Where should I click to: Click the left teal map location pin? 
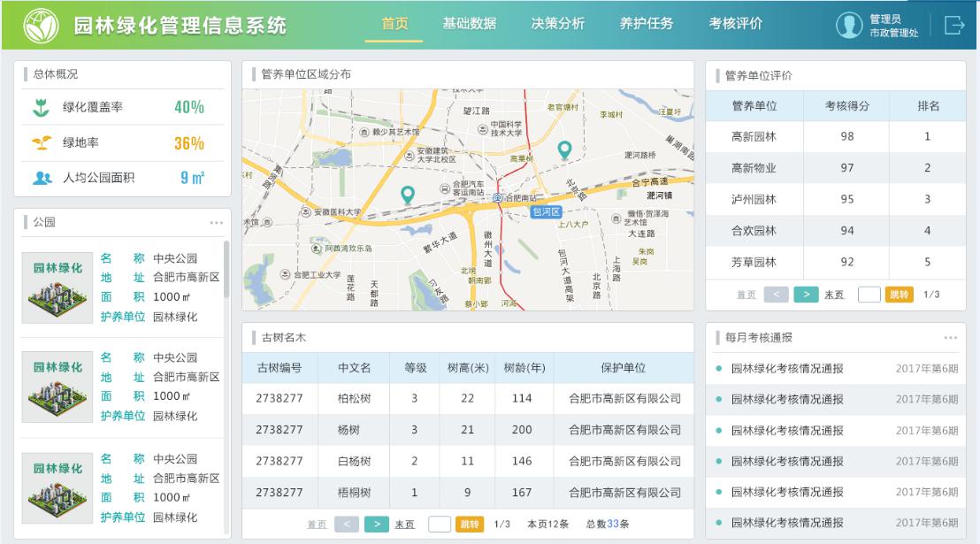point(407,195)
